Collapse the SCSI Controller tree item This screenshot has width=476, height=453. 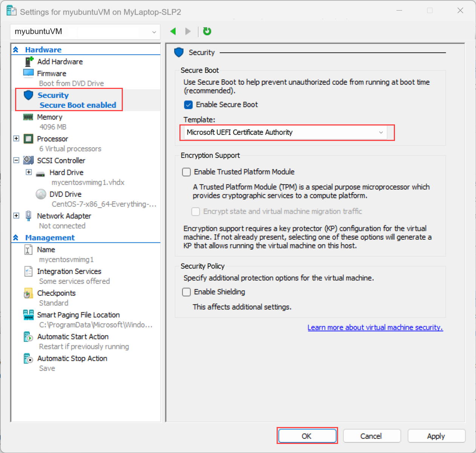coord(16,160)
